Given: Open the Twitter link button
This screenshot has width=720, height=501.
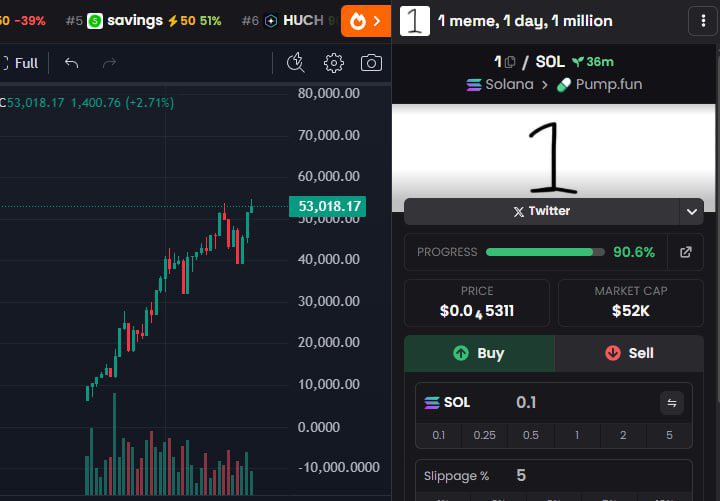Looking at the screenshot, I should click(541, 211).
